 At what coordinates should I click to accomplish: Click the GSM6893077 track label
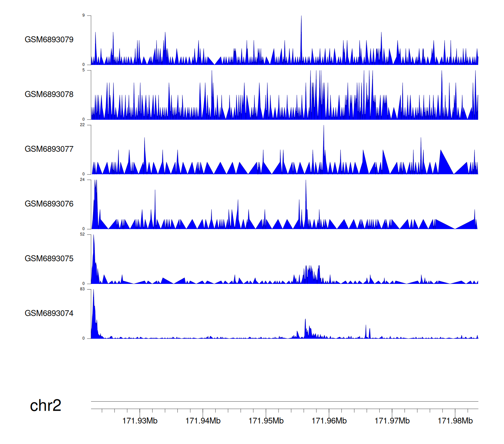pyautogui.click(x=49, y=149)
